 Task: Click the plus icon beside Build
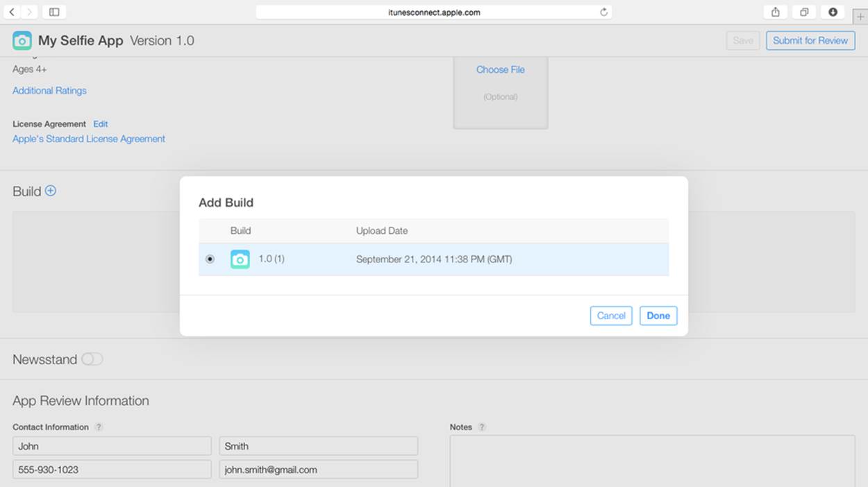click(x=51, y=191)
